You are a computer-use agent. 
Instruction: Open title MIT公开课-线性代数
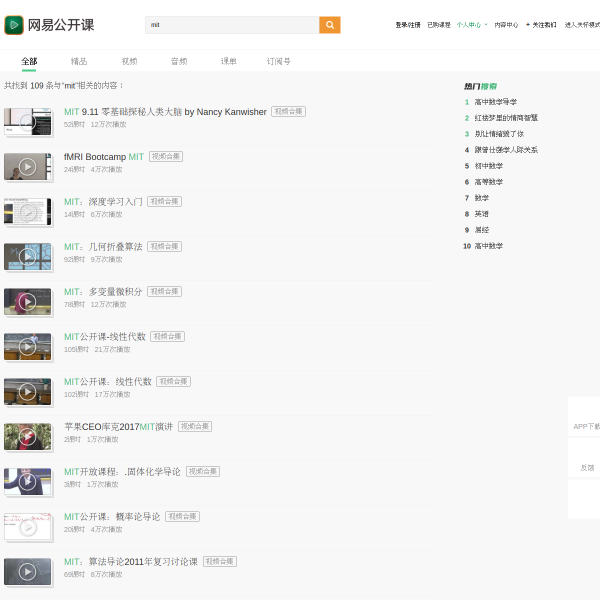pos(104,337)
